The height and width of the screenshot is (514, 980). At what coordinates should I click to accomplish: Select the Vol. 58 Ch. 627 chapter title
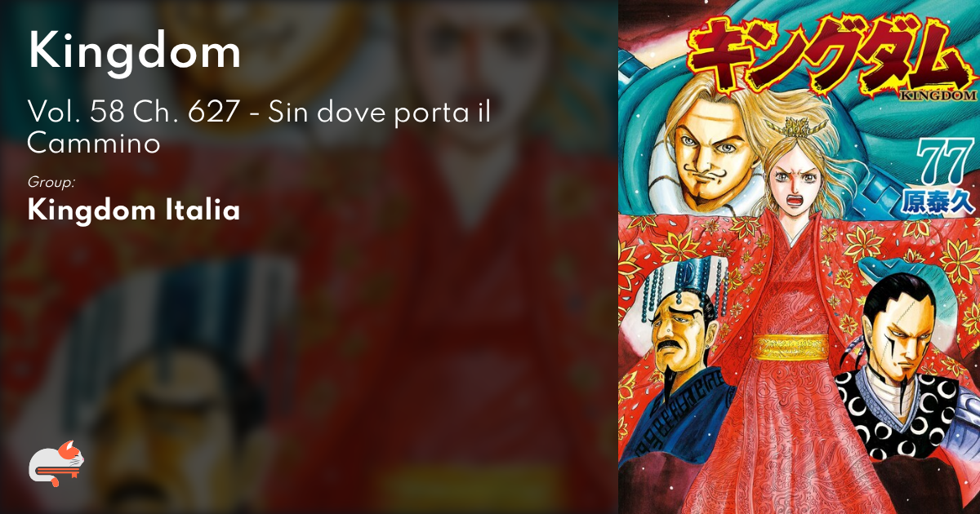259,127
